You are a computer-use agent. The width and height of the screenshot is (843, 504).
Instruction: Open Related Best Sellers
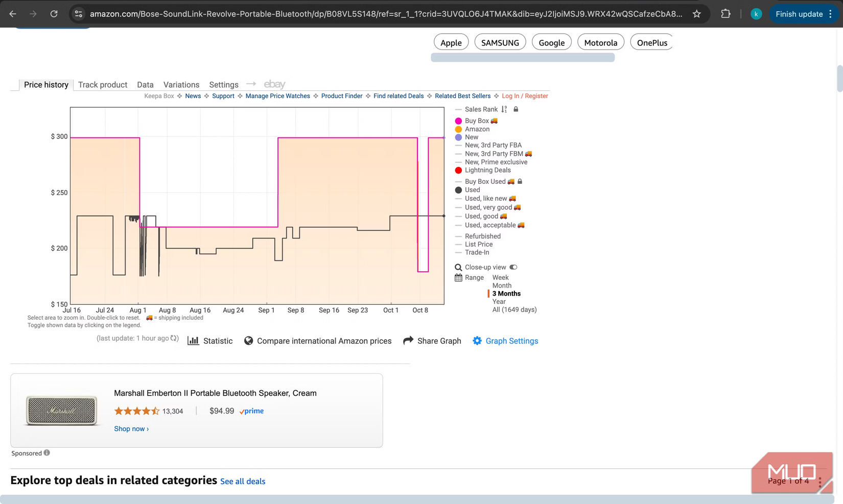[463, 96]
